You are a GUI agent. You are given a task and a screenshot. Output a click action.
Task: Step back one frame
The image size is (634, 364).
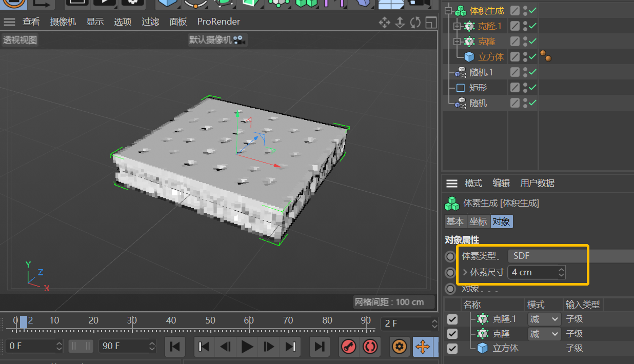(x=225, y=347)
